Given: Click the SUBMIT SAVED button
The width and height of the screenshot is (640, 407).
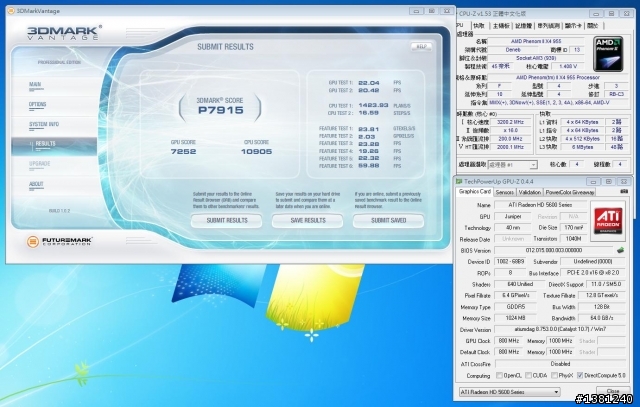Looking at the screenshot, I should click(388, 220).
